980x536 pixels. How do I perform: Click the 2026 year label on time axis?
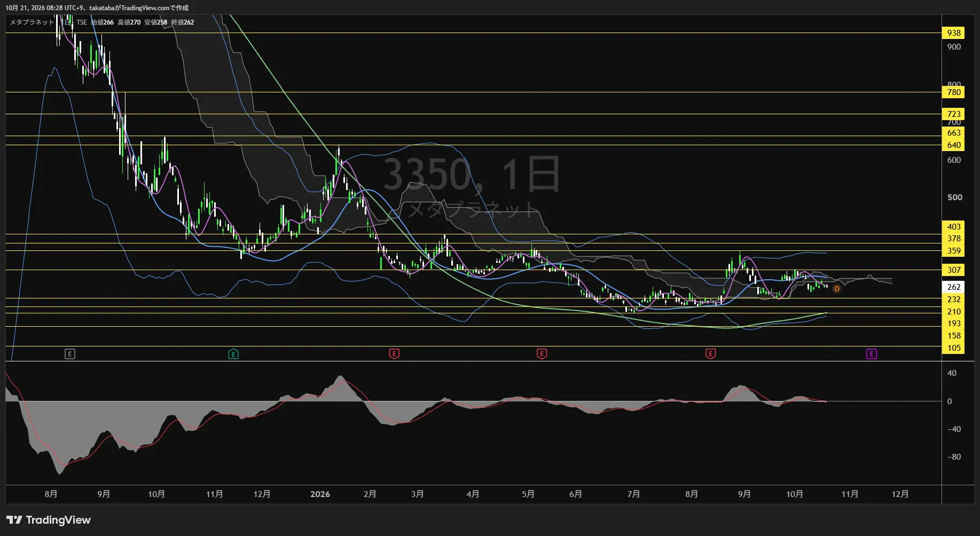pyautogui.click(x=320, y=494)
